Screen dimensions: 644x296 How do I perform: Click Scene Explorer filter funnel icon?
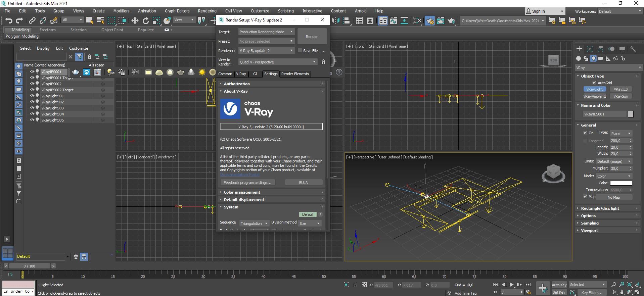pyautogui.click(x=79, y=57)
